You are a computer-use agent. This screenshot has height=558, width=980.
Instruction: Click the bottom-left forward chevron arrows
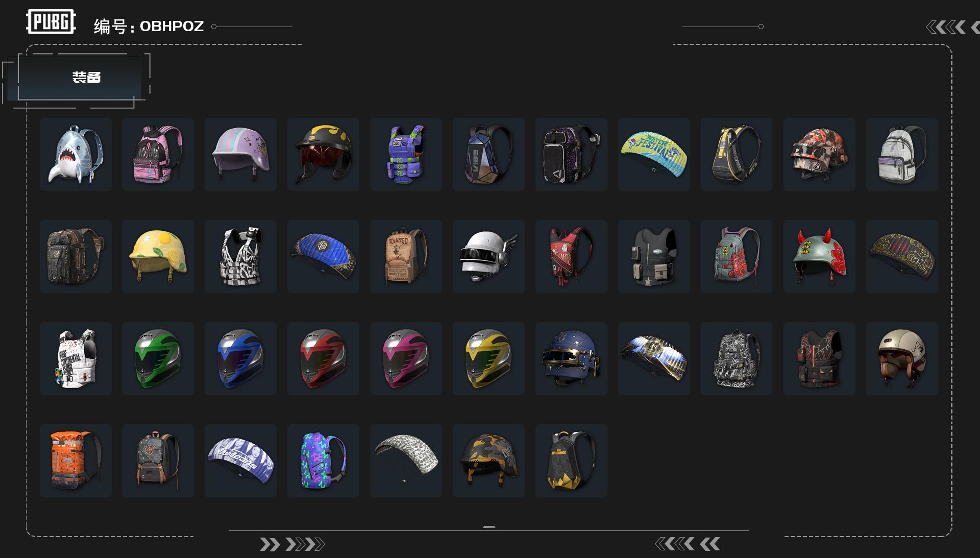(292, 544)
